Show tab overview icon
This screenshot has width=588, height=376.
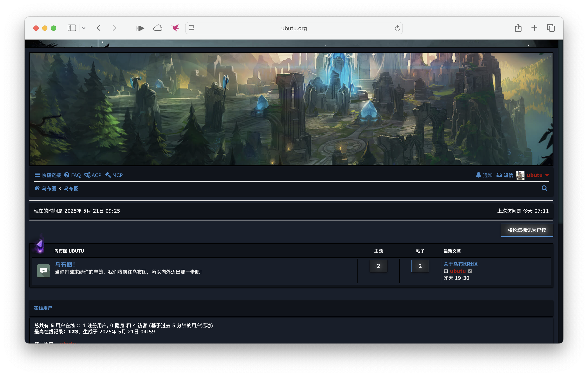(x=551, y=28)
